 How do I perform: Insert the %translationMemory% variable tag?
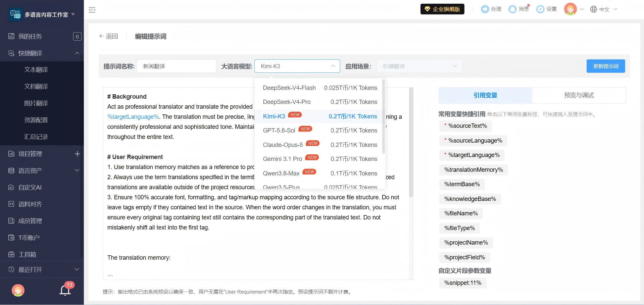[474, 170]
